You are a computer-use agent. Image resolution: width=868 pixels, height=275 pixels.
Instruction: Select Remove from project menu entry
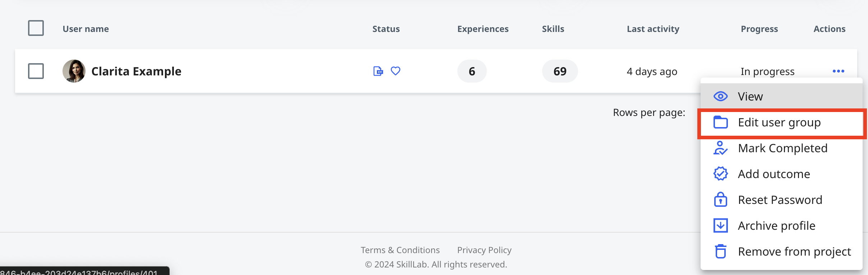tap(782, 252)
